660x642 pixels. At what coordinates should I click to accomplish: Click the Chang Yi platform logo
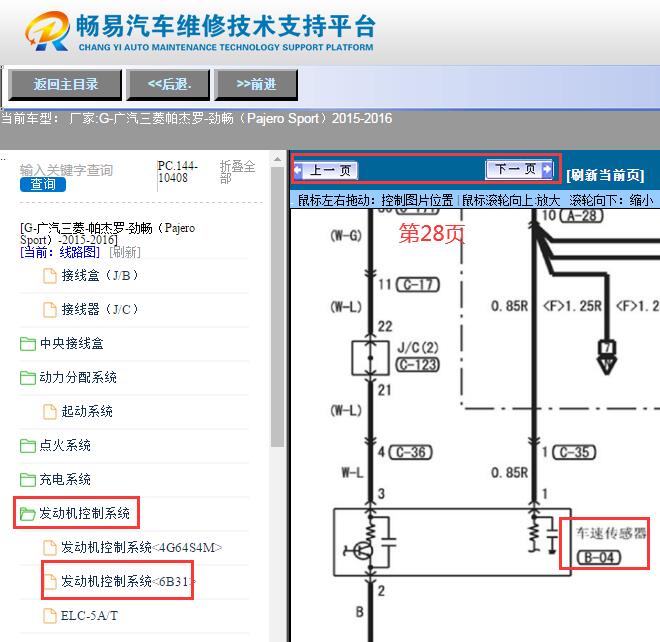coord(47,31)
